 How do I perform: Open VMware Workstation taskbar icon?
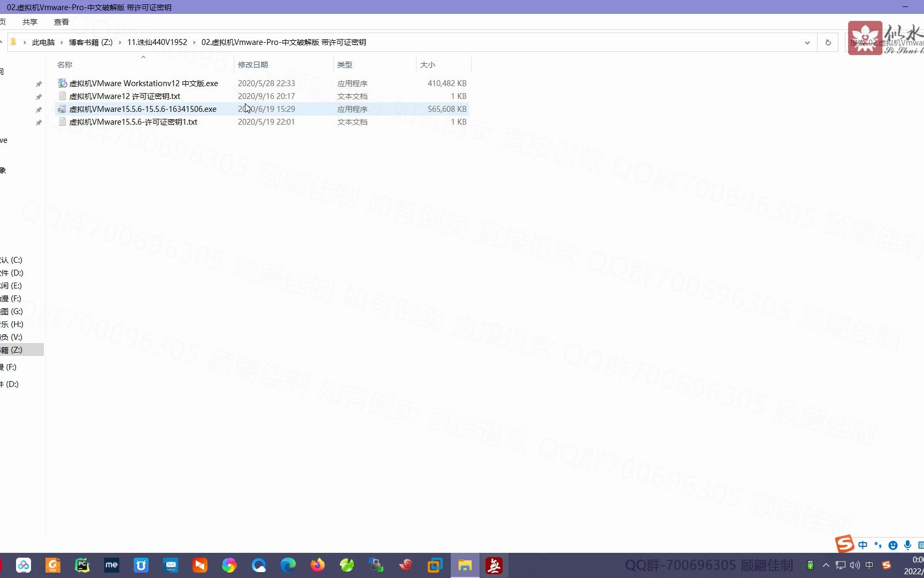435,565
